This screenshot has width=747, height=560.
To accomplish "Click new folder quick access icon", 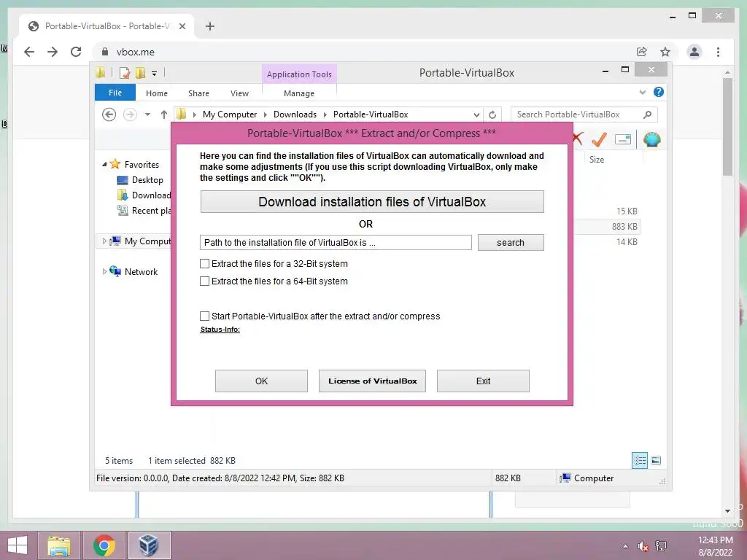I will (140, 73).
